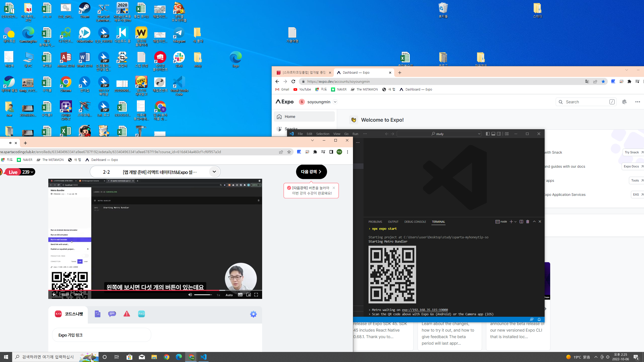Enable picture-in-picture on lecture video

click(x=248, y=295)
